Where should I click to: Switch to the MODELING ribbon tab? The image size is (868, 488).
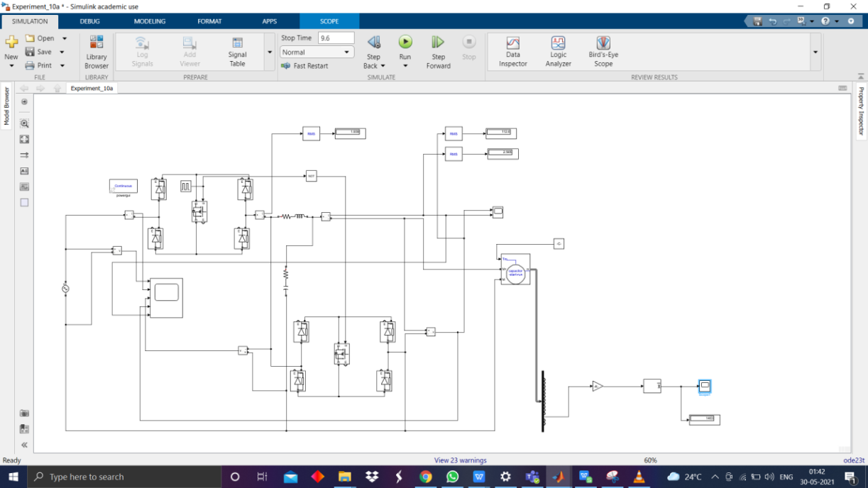coord(150,21)
